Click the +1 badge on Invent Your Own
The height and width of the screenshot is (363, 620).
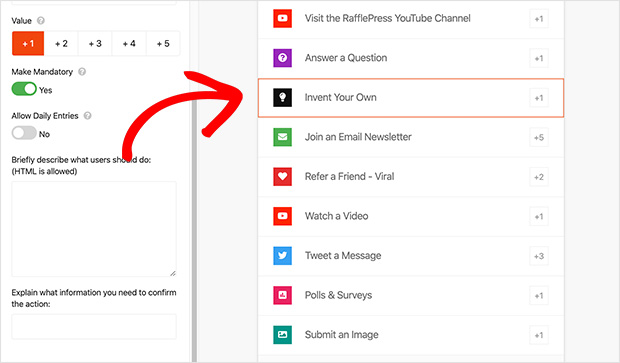539,98
